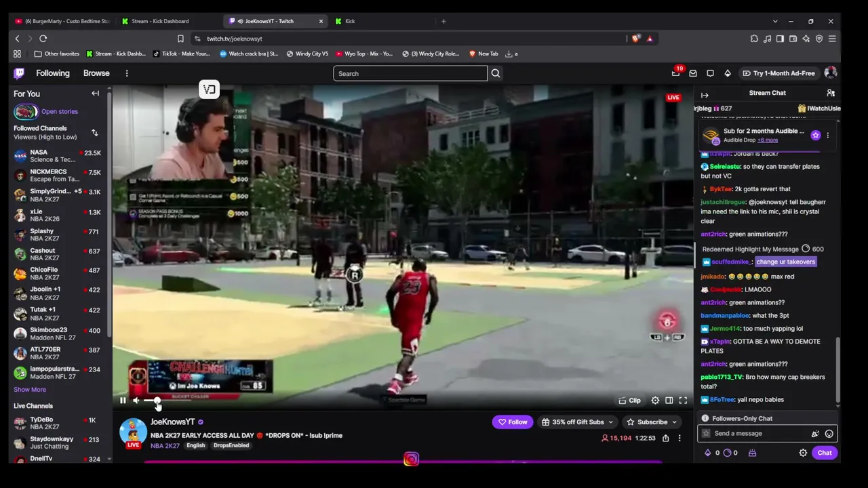
Task: Click the DropsEnabled tag
Action: click(x=231, y=446)
